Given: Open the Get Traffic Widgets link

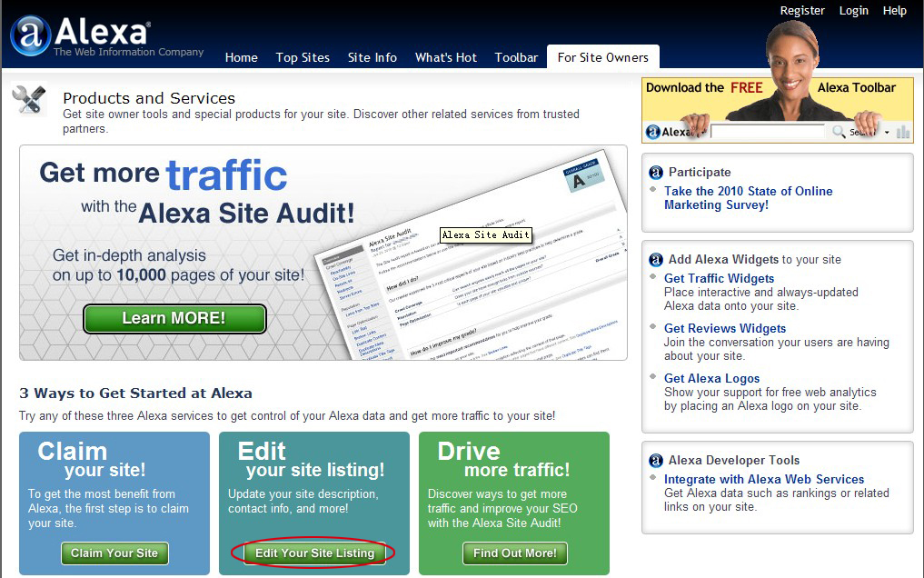Looking at the screenshot, I should point(719,278).
